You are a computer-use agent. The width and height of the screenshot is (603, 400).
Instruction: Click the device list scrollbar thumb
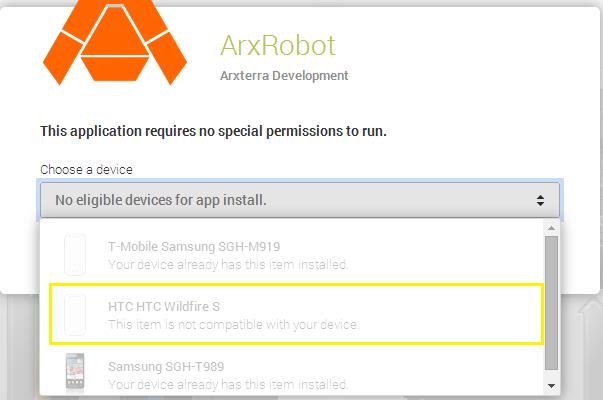click(551, 303)
